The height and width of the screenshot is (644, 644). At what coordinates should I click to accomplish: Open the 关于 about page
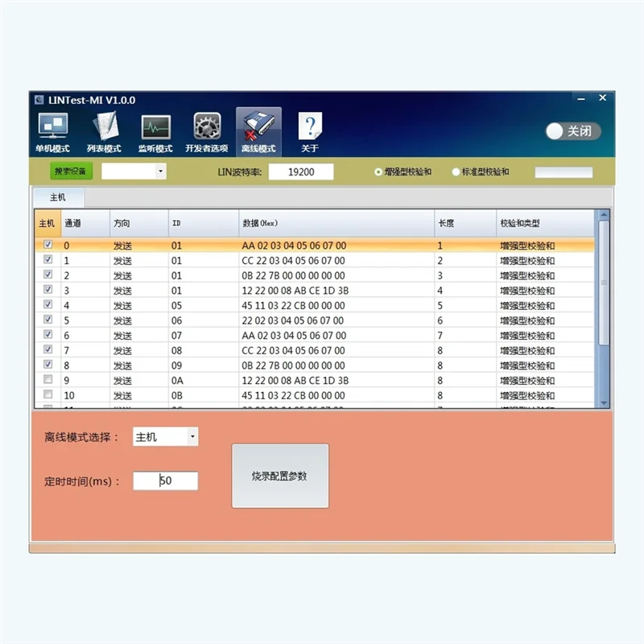point(310,133)
